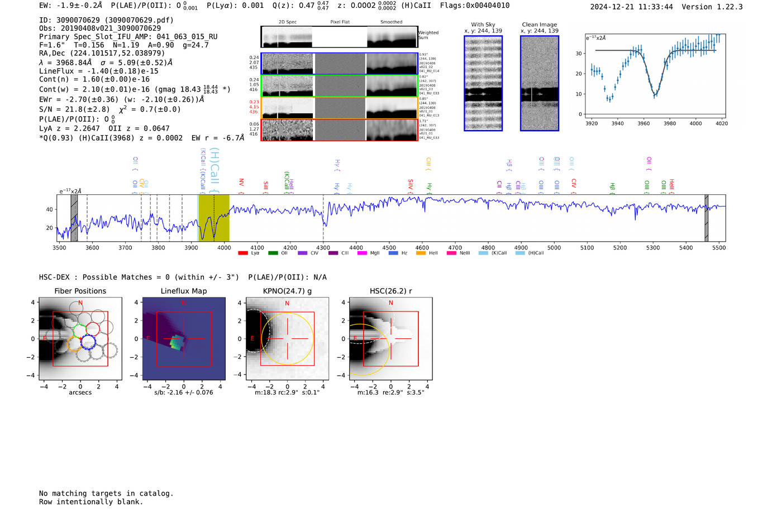This screenshot has width=782, height=532.
Task: Click the S/N = 21.8 value
Action: point(74,109)
